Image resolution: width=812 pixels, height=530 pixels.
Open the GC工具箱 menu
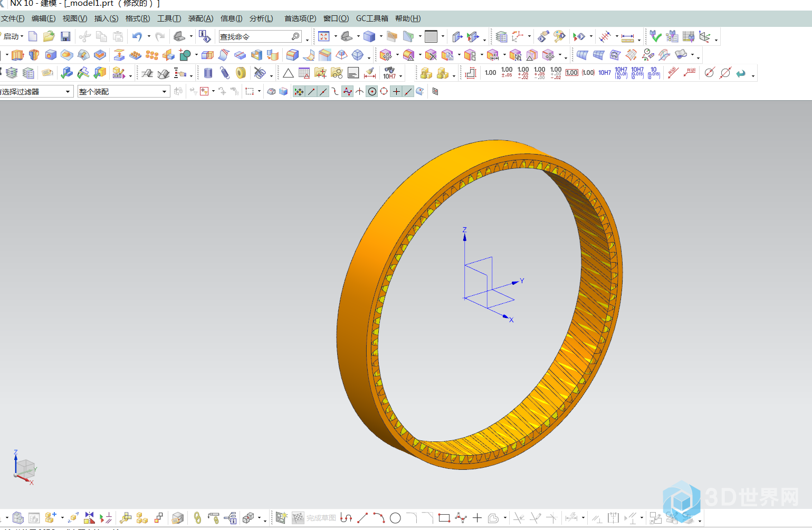click(x=372, y=18)
